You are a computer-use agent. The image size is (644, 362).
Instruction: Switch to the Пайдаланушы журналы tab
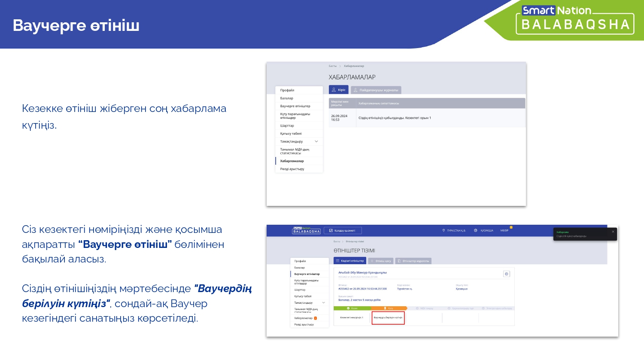pyautogui.click(x=376, y=90)
